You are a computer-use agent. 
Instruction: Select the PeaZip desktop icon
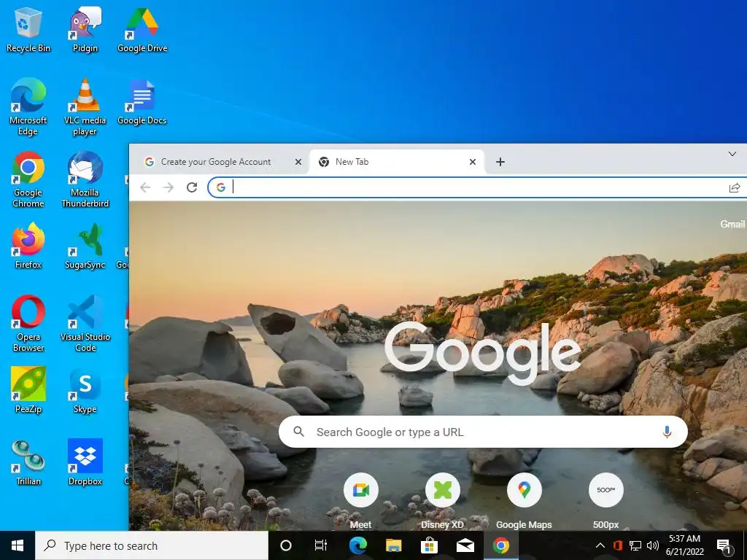tap(28, 391)
